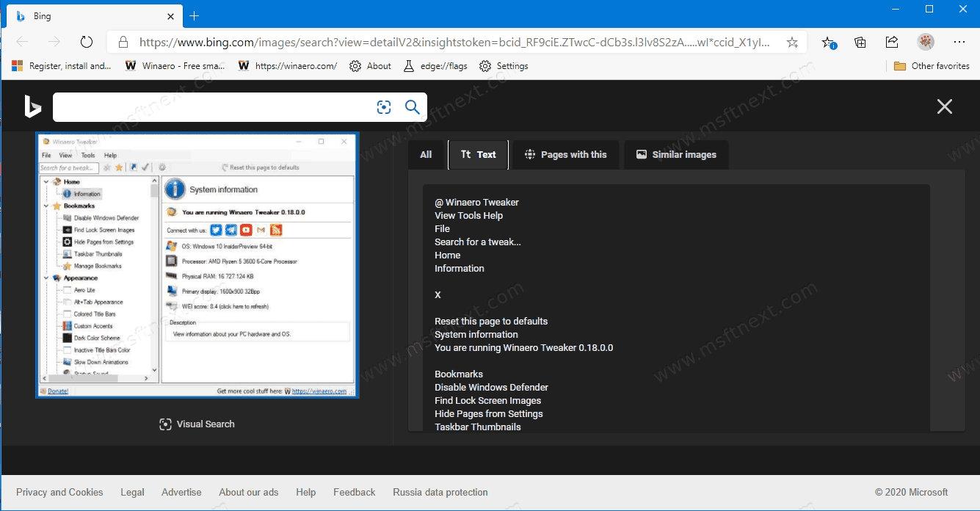Close the Bing image detail view

coord(944,107)
